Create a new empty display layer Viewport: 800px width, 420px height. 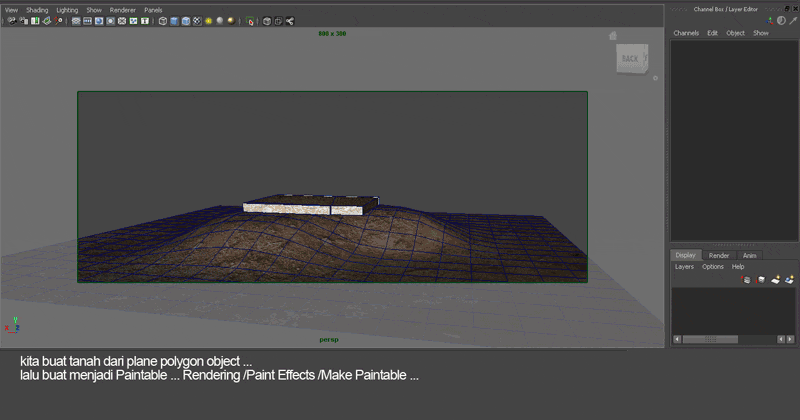[776, 280]
